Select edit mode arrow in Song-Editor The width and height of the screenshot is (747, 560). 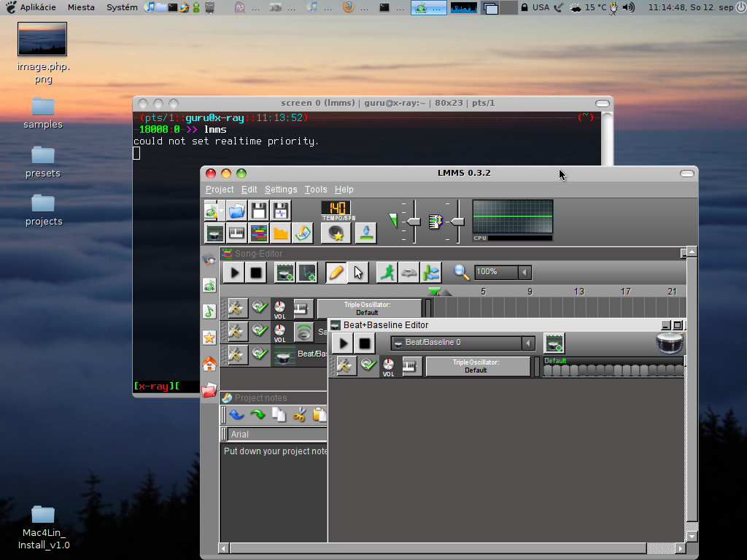357,273
